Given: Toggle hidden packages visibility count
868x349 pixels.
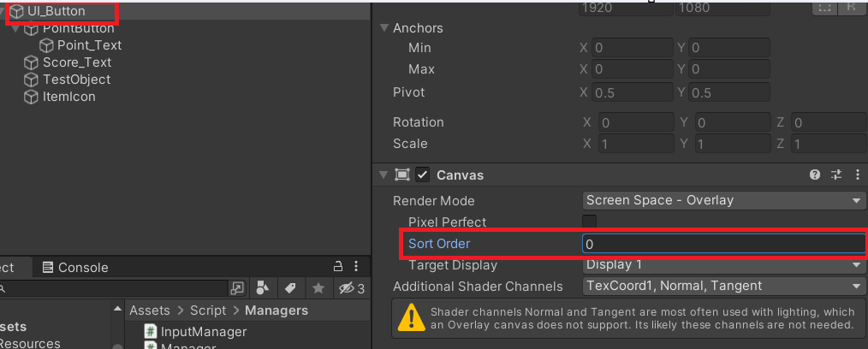Looking at the screenshot, I should point(352,288).
